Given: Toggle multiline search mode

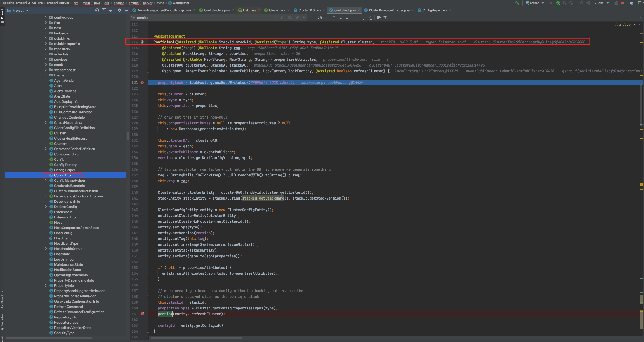Looking at the screenshot, I should 379,18.
